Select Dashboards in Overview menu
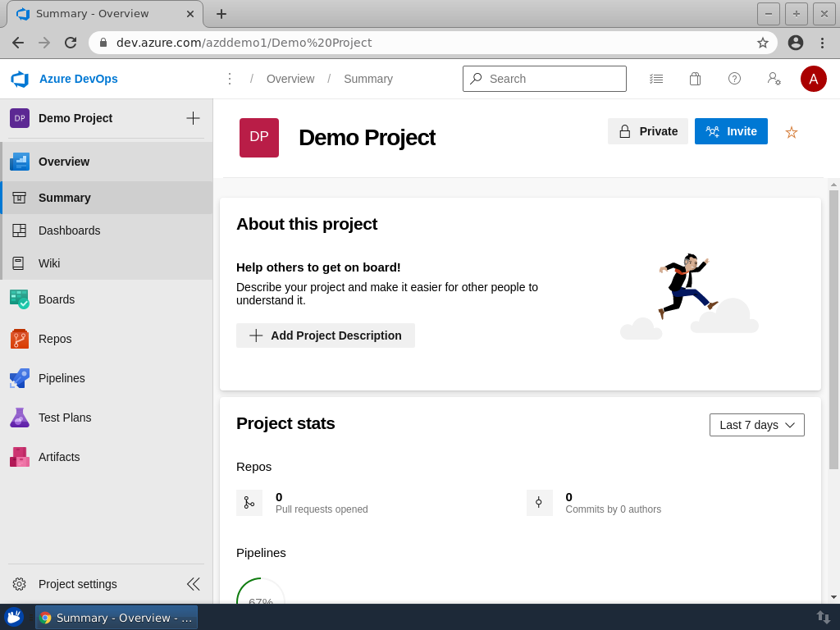840x630 pixels. tap(69, 231)
